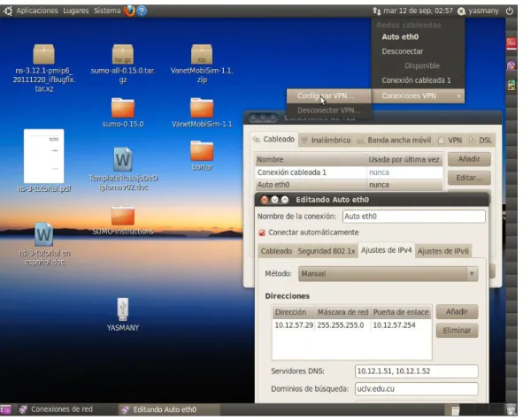Click the trash icon in bottom panel
This screenshot has width=523, height=420.
511,409
